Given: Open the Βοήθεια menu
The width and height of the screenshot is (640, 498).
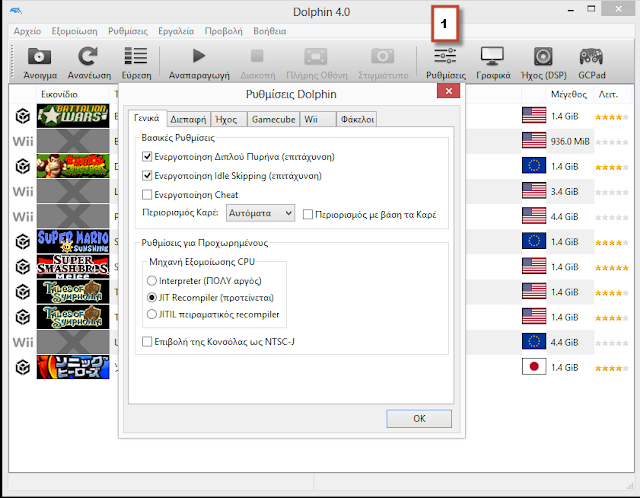Looking at the screenshot, I should point(269,31).
